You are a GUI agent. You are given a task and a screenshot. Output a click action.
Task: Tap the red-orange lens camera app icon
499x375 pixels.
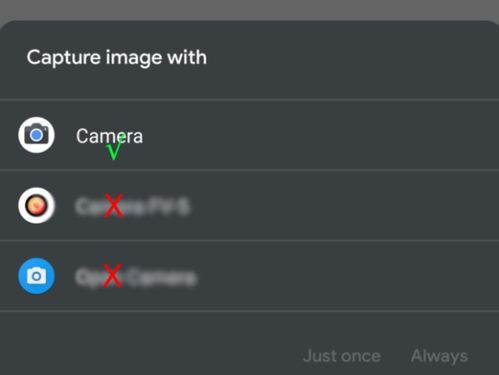(x=36, y=205)
